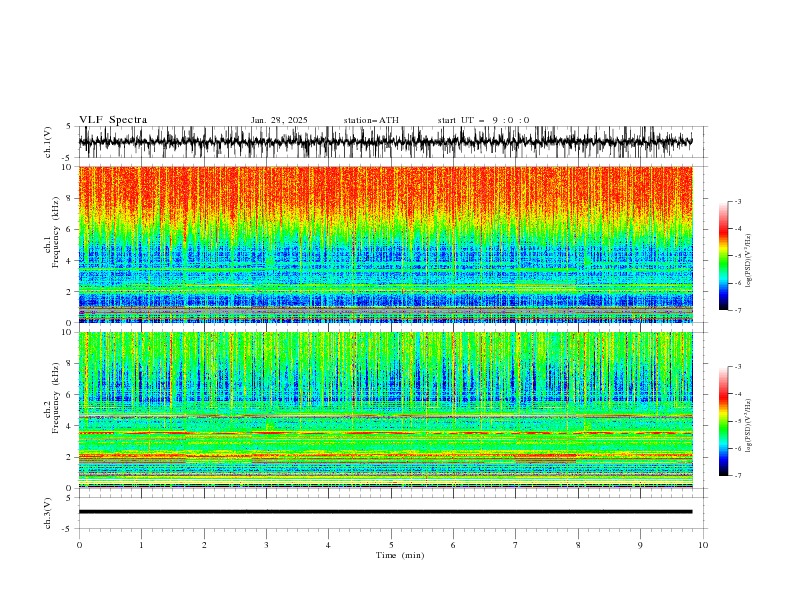Click the "-5" tick on the ch.1(V) axis
Screen dimensions: 792x612
[67, 158]
